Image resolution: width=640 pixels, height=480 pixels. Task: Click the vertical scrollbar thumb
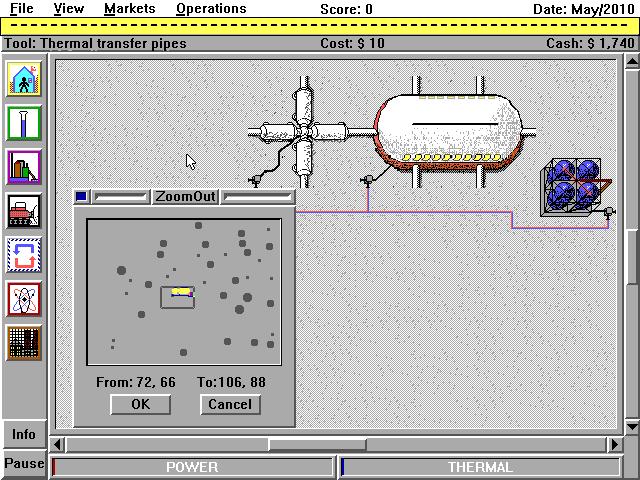click(x=633, y=256)
